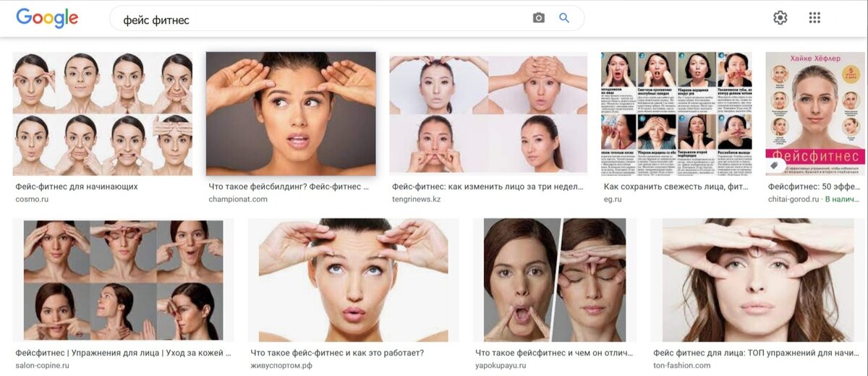Click title 'Что такое фейсфитнес и чем он отлич...'

(x=555, y=354)
